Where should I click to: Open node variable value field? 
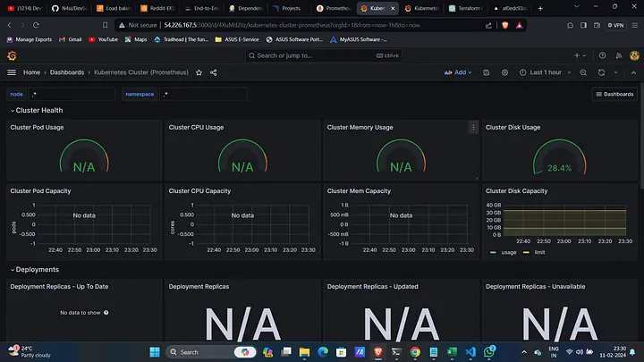pos(72,94)
